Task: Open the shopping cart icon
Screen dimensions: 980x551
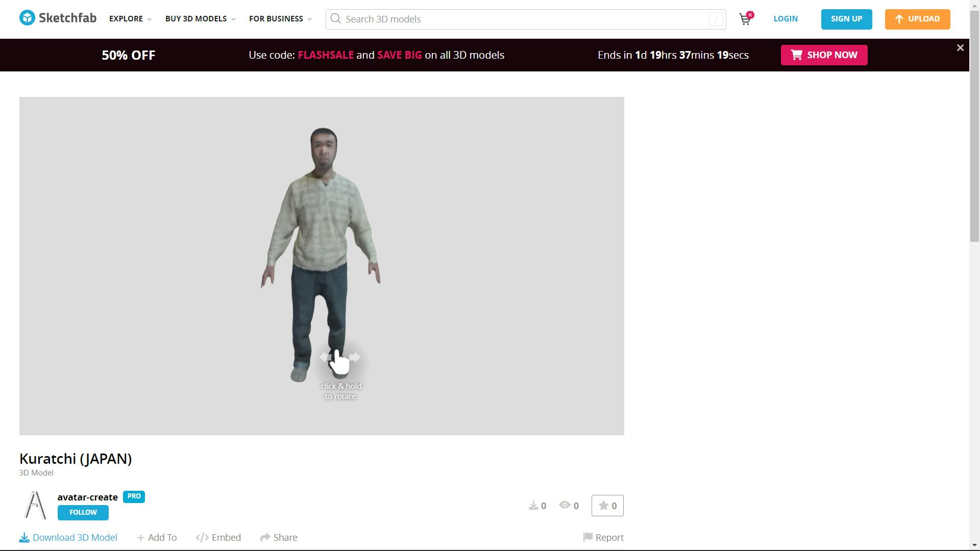Action: tap(745, 19)
